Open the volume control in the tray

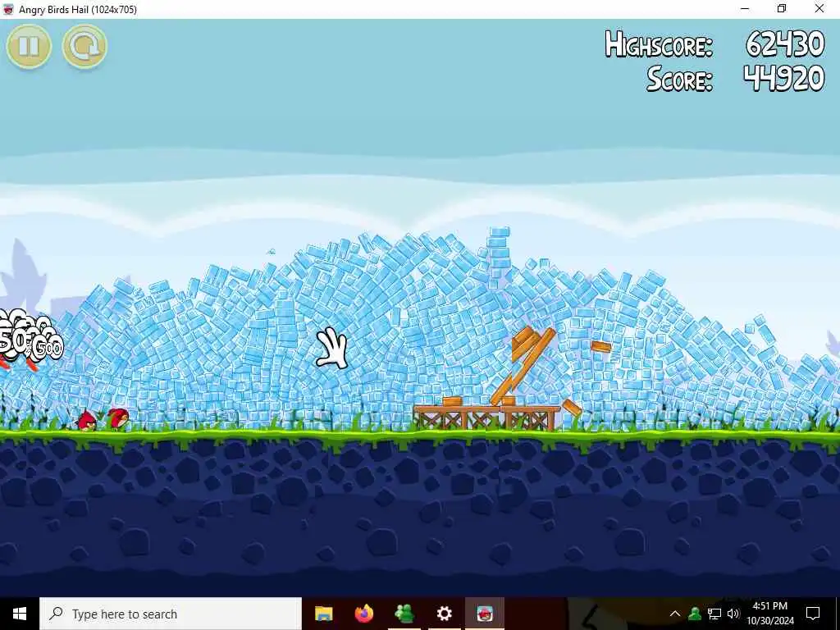(x=733, y=614)
